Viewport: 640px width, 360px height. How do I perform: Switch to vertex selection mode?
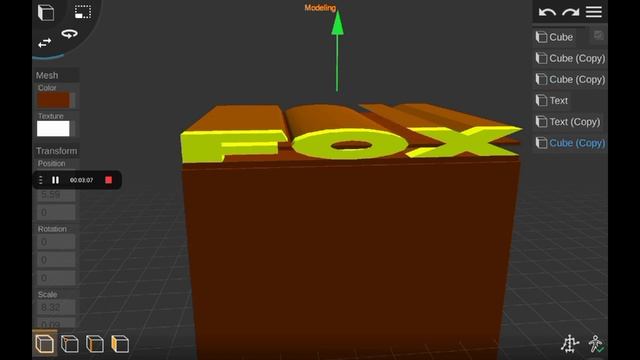(x=69, y=344)
